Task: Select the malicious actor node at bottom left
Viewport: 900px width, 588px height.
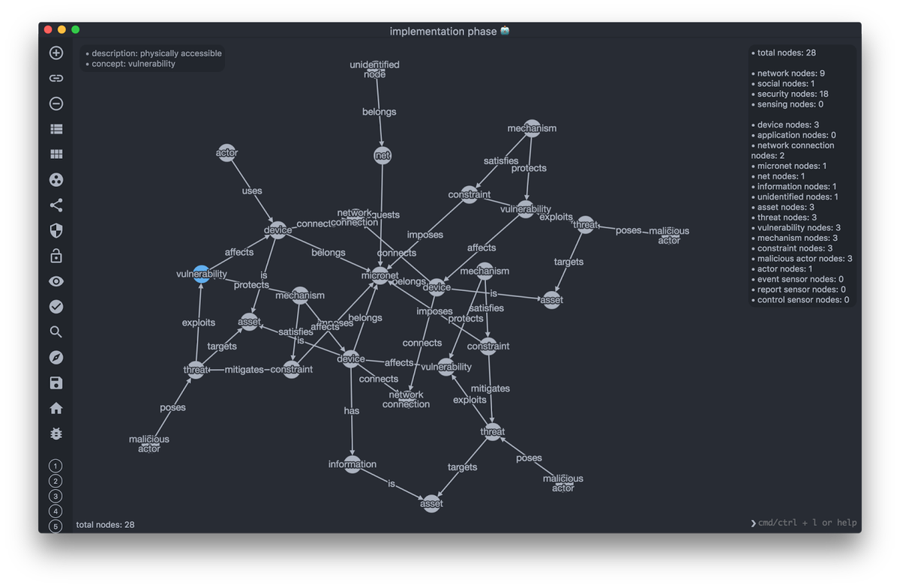Action: click(x=149, y=443)
